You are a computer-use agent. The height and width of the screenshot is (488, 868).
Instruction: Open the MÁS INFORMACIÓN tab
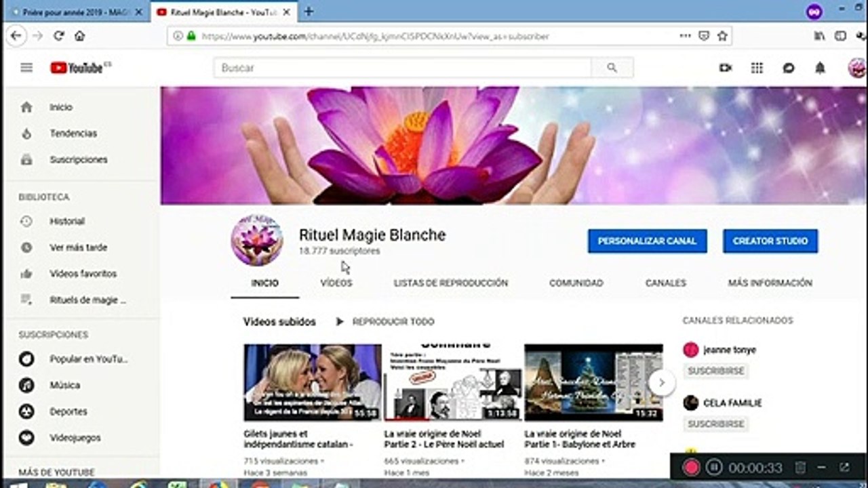[x=770, y=283]
